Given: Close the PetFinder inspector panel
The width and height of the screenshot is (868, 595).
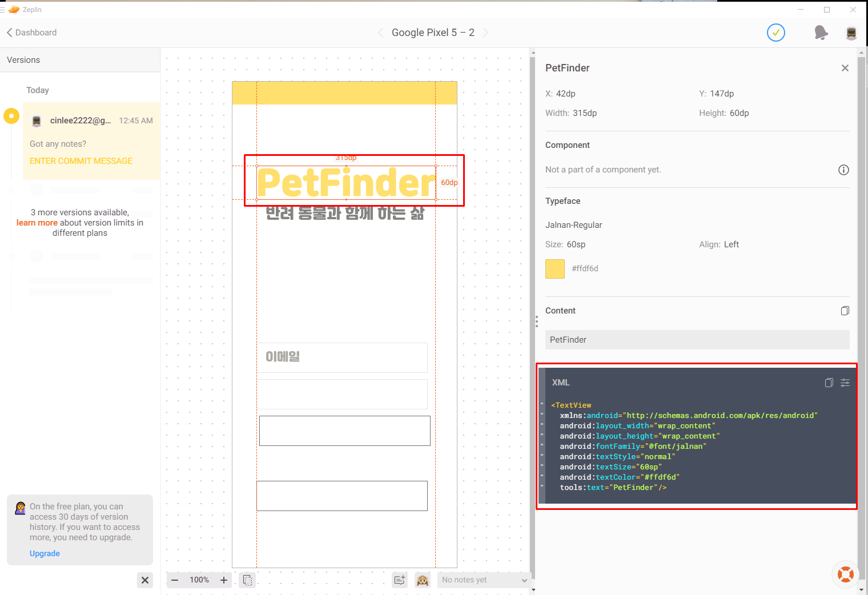Looking at the screenshot, I should [x=845, y=68].
